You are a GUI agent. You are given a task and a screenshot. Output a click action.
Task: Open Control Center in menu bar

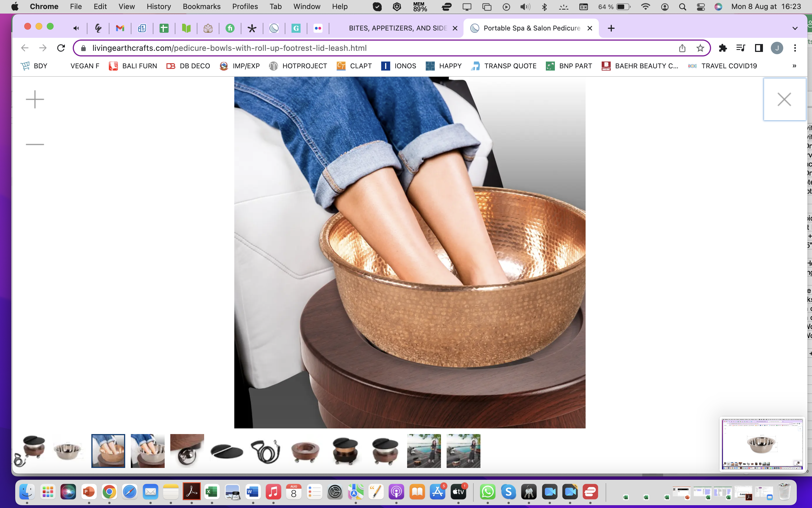pos(701,7)
